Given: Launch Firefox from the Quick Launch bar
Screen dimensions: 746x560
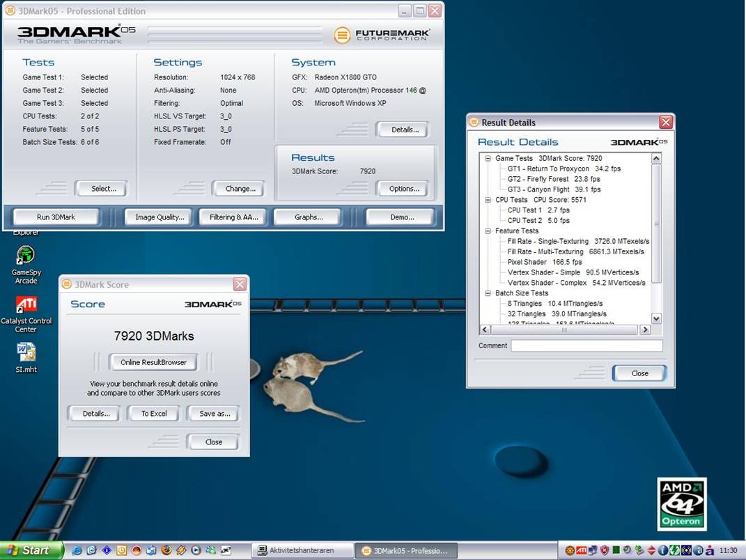Looking at the screenshot, I should click(x=166, y=550).
